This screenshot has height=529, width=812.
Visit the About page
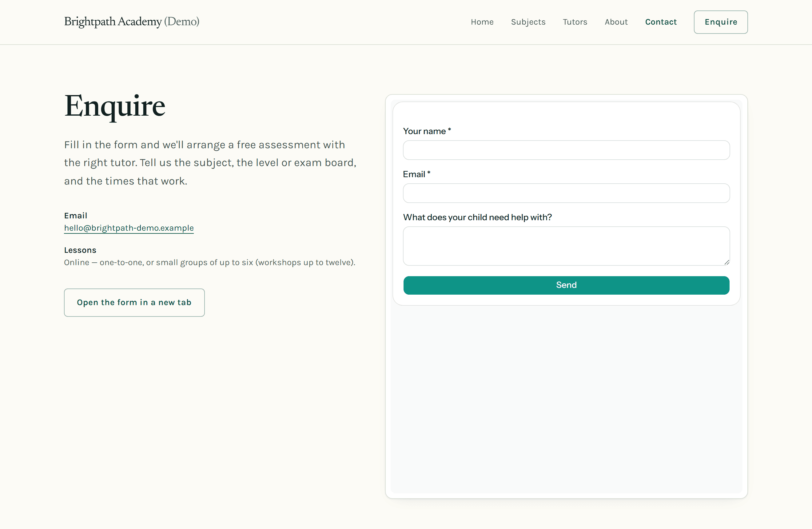click(x=616, y=22)
